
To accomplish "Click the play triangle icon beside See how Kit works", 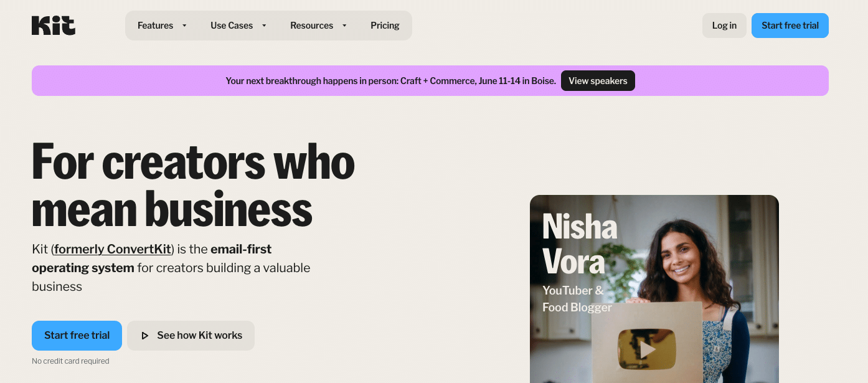I will tap(144, 336).
